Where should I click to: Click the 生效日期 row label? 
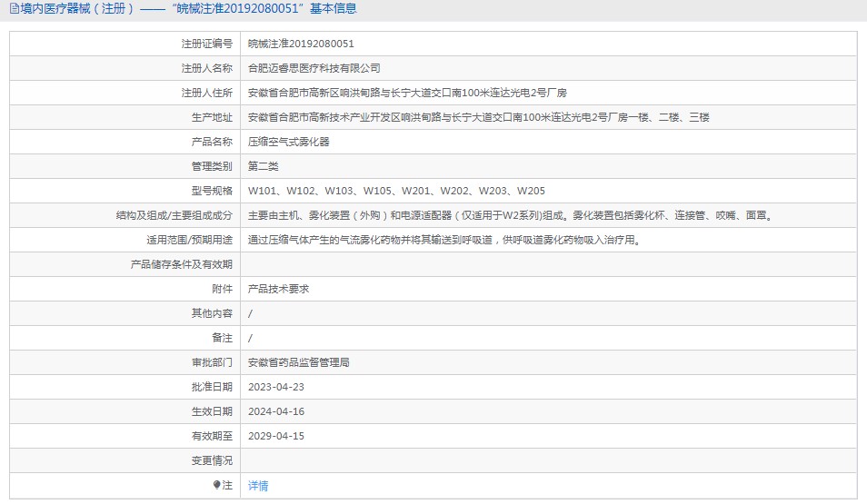[212, 411]
